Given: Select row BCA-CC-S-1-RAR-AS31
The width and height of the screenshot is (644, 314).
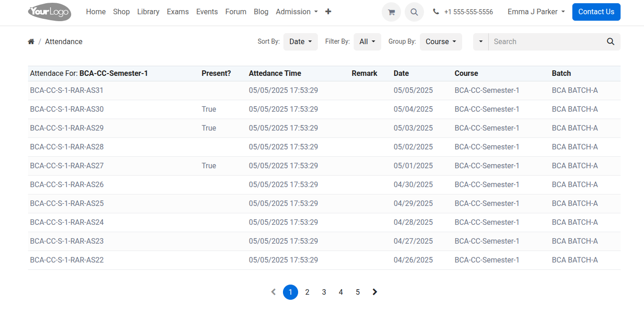Looking at the screenshot, I should 324,91.
